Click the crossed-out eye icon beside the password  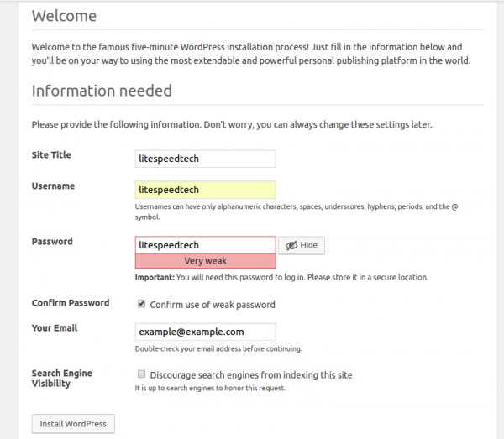[x=291, y=245]
